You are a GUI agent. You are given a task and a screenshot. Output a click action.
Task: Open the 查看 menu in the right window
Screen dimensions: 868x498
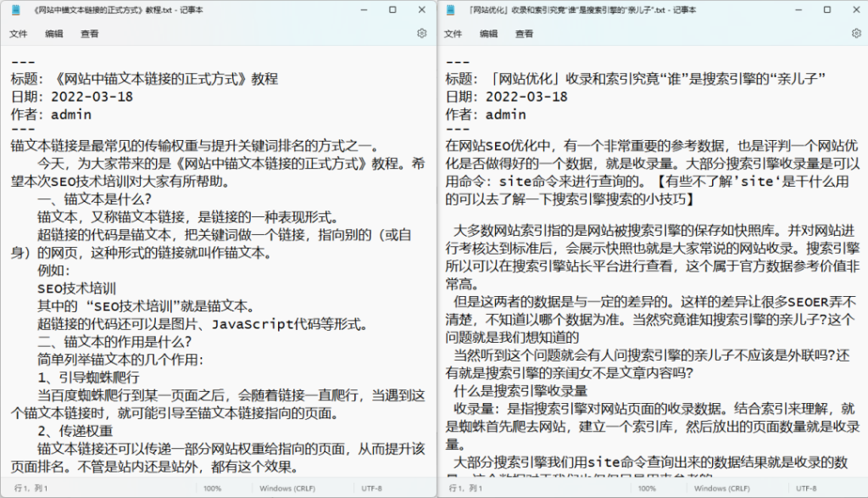click(x=523, y=33)
